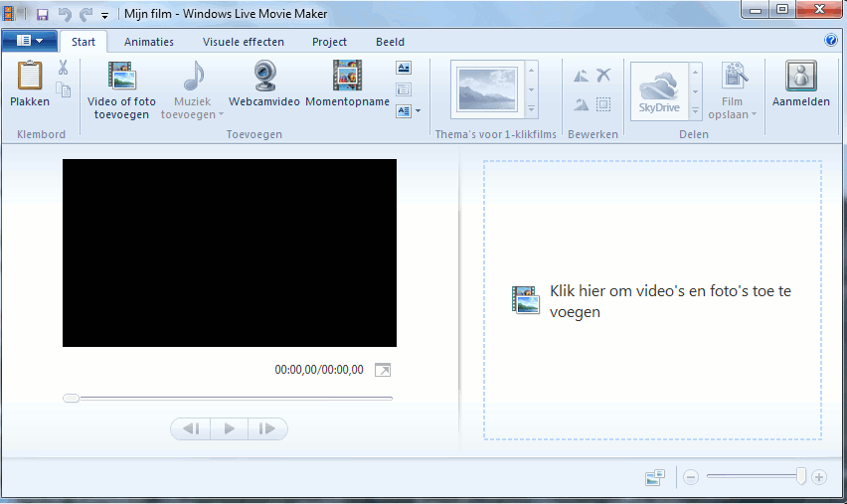Viewport: 847px width, 504px height.
Task: Click the preview seek bar handle
Action: click(71, 398)
